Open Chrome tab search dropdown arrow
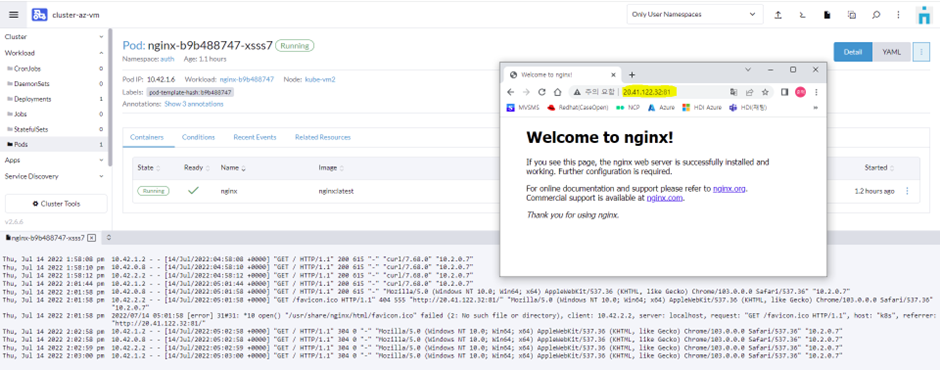 coord(748,70)
